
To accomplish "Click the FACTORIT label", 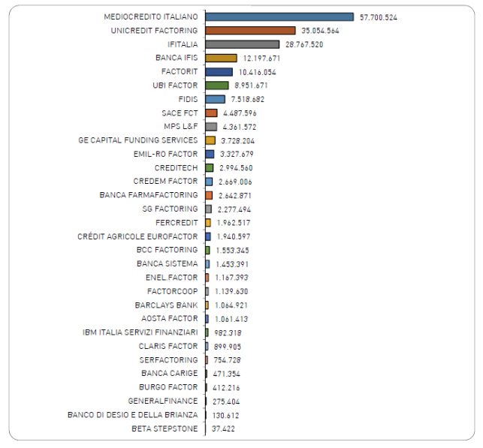I will (180, 72).
